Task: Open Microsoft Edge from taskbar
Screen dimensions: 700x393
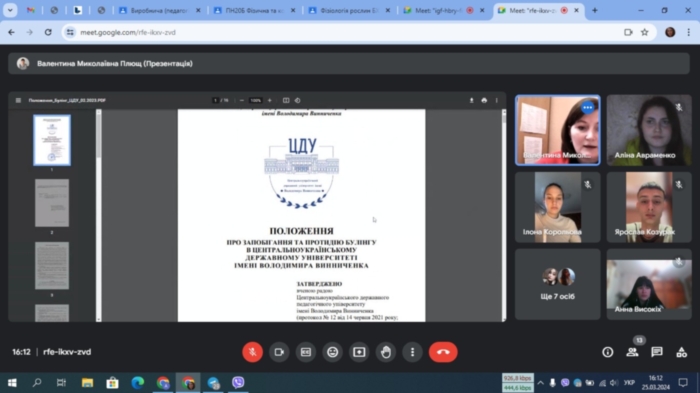Action: pos(138,383)
